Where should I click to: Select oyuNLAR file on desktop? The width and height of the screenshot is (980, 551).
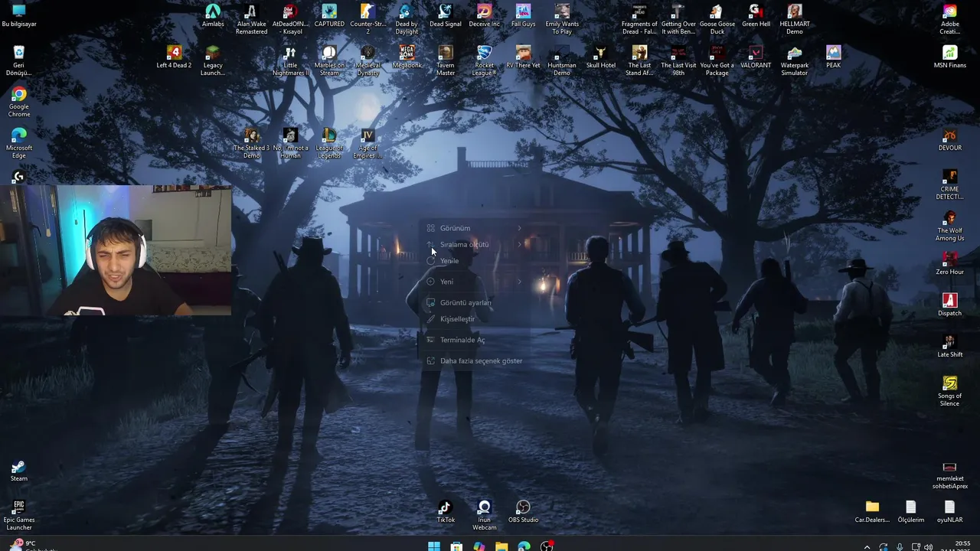pyautogui.click(x=949, y=511)
